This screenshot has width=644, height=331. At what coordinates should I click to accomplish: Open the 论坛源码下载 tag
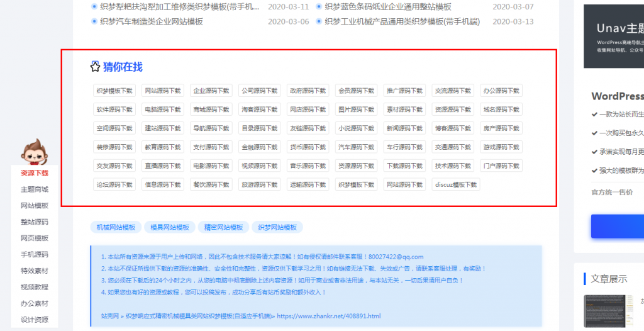pos(114,184)
